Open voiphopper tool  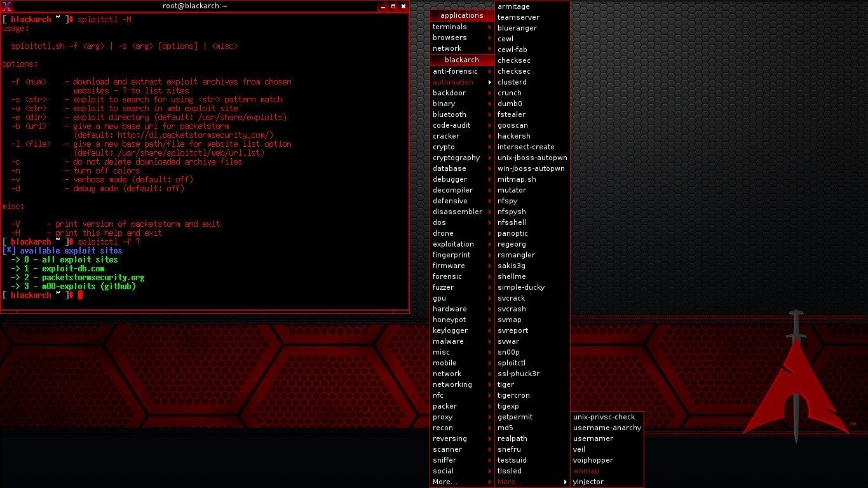tap(593, 460)
